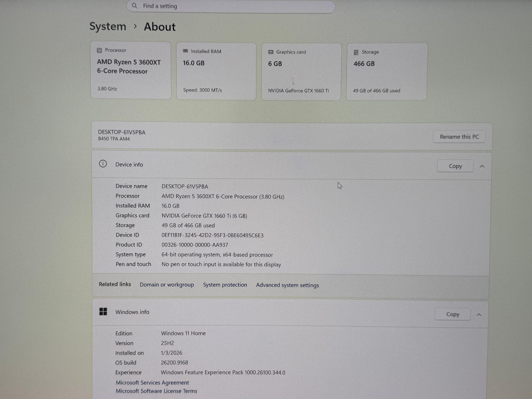Click No pen or touch input text
532x399 pixels.
(221, 264)
